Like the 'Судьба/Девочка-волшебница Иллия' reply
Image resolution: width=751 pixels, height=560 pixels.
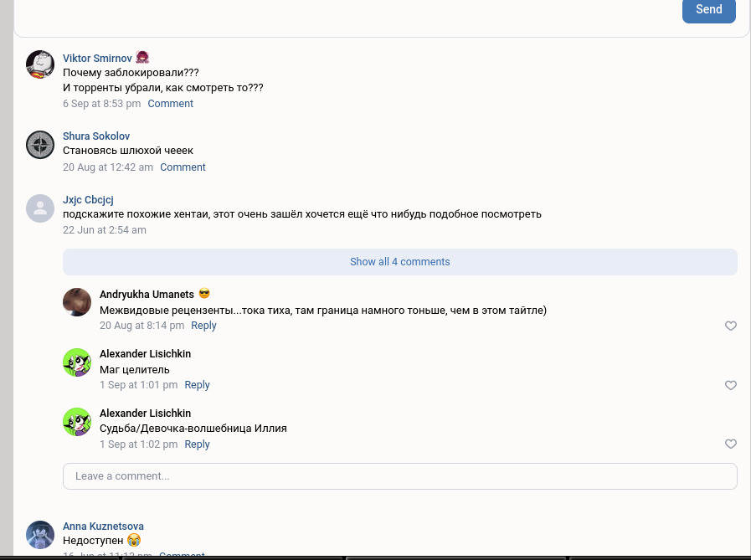pos(730,444)
